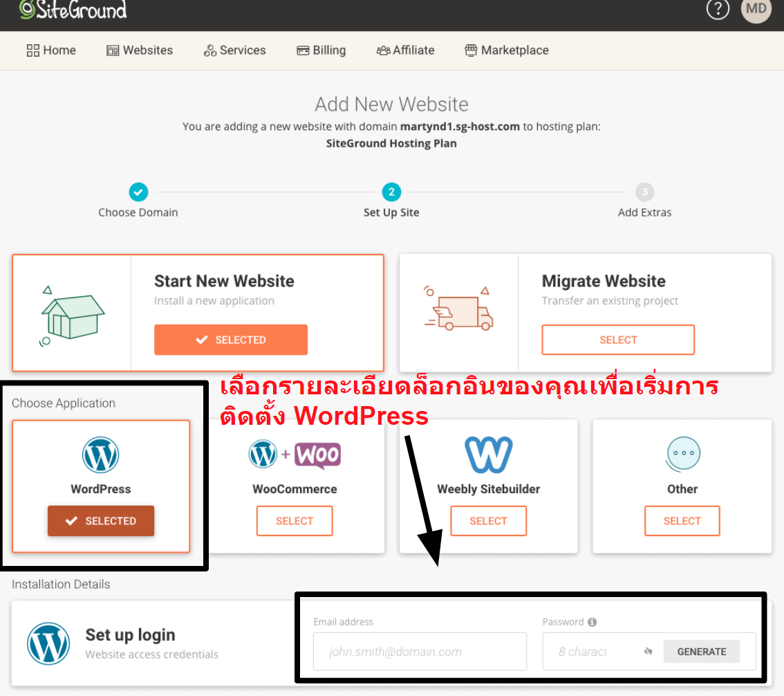Open the Affiliate menu item
This screenshot has height=696, width=784.
pyautogui.click(x=405, y=50)
